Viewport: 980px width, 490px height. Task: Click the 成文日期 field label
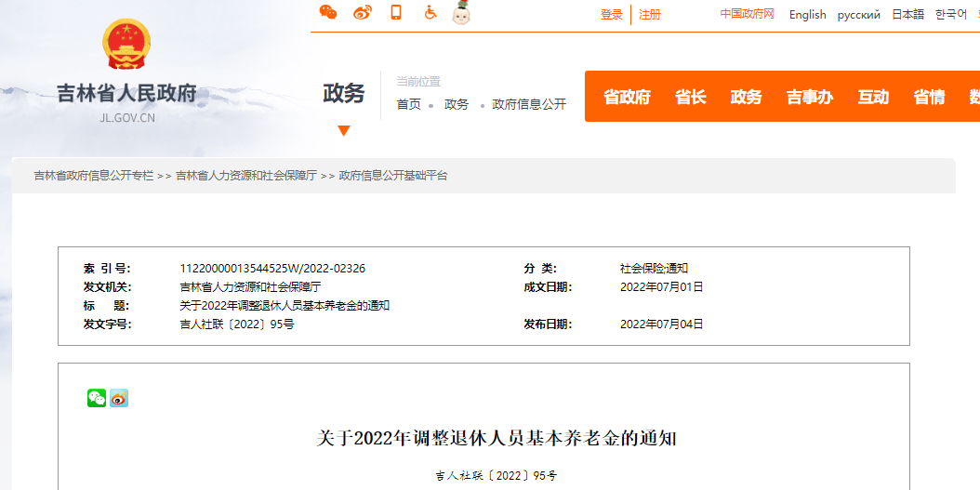[549, 287]
